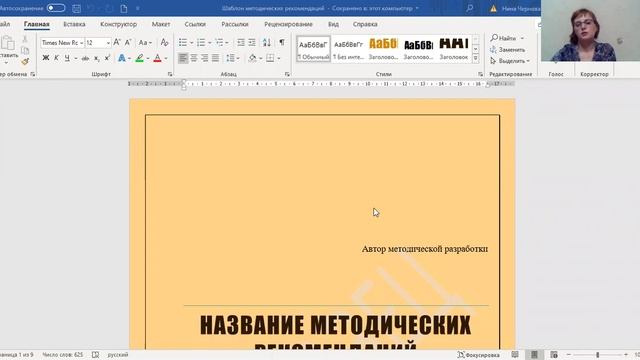Adjust the zoom slider handle
The height and width of the screenshot is (360, 640).
coord(598,355)
